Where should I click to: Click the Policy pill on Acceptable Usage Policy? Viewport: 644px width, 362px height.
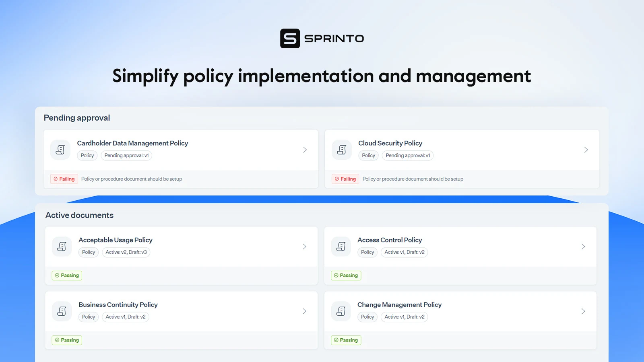(x=88, y=252)
